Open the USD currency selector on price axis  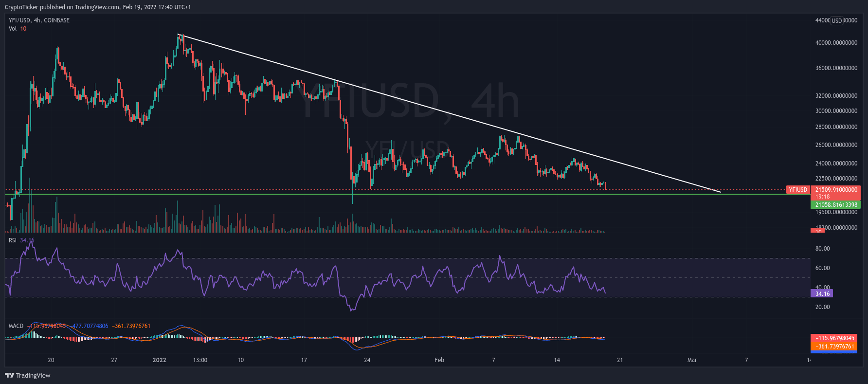click(836, 20)
